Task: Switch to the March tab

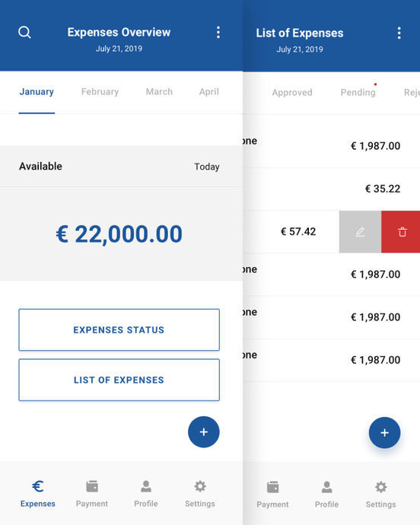Action: click(x=159, y=92)
